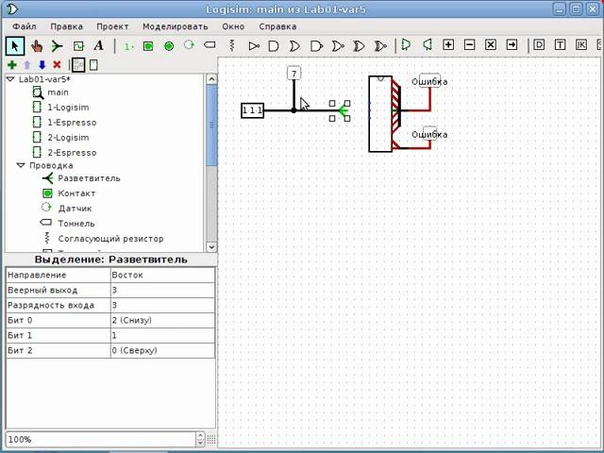Click the green plus add circuit button

coord(12,65)
